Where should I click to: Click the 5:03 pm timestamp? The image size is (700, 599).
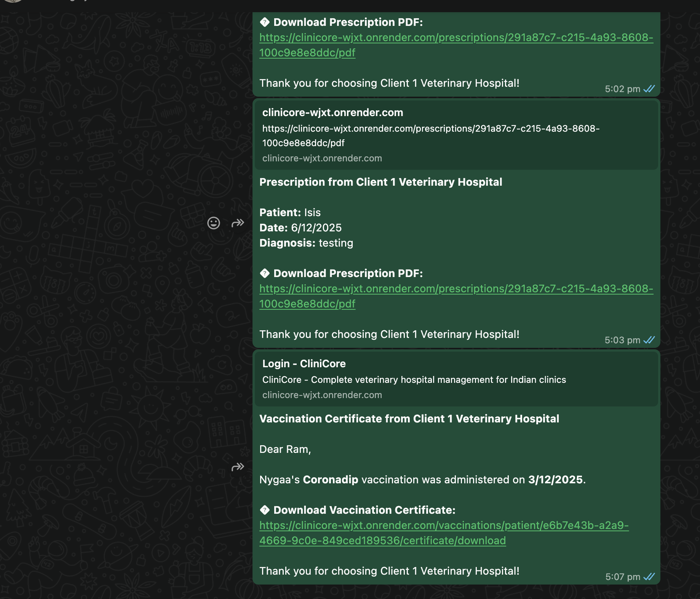[x=622, y=340]
